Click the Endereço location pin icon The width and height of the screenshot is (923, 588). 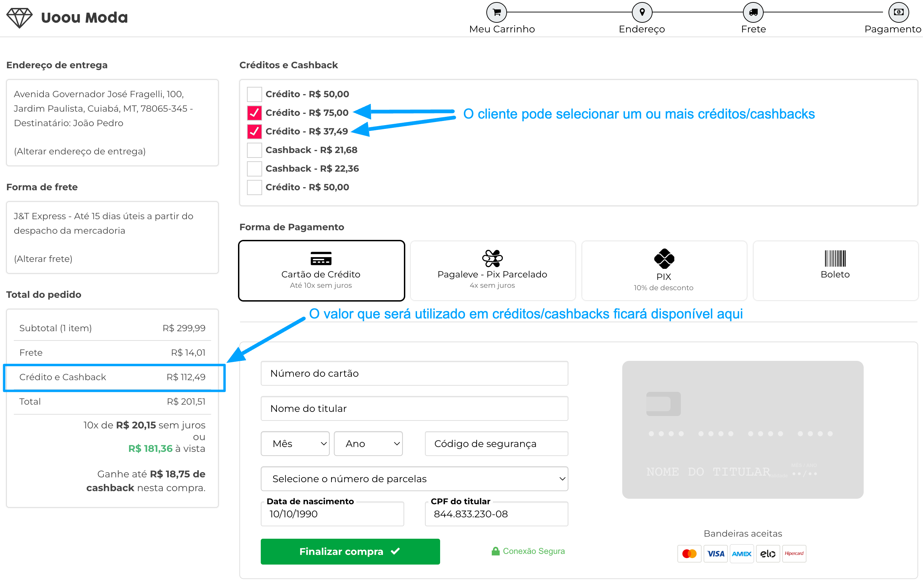pyautogui.click(x=642, y=12)
